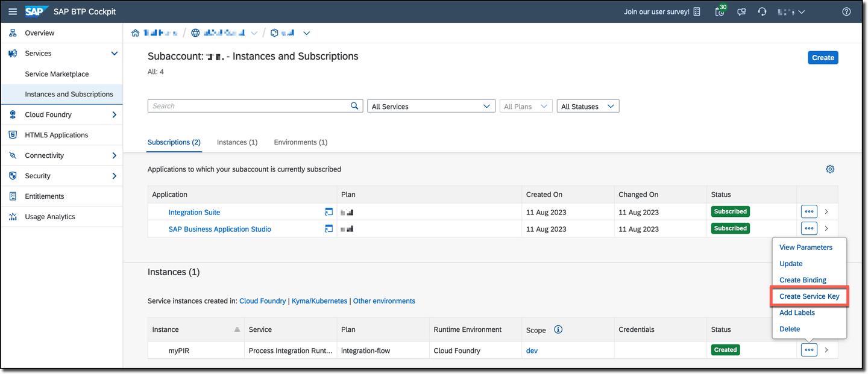Open the Integration Suite link

point(194,212)
